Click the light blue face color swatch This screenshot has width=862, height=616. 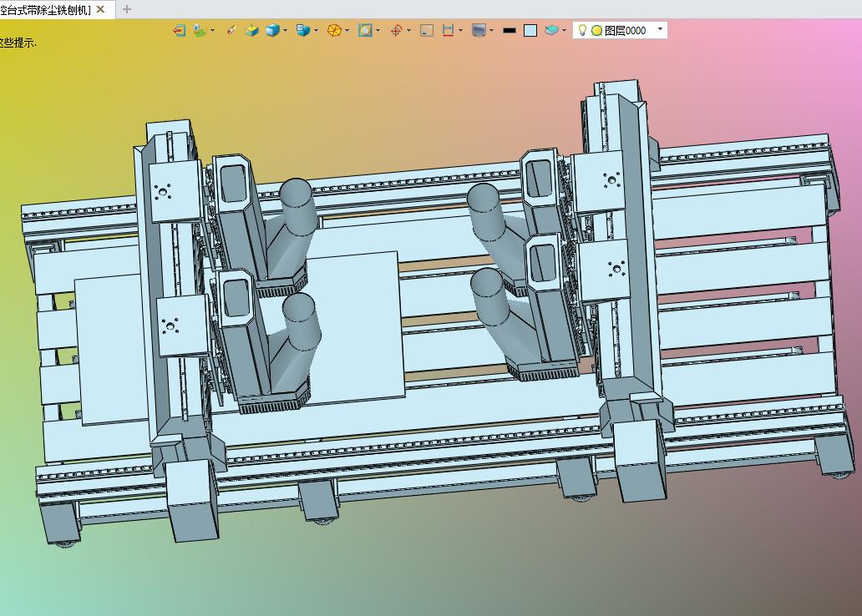click(530, 30)
